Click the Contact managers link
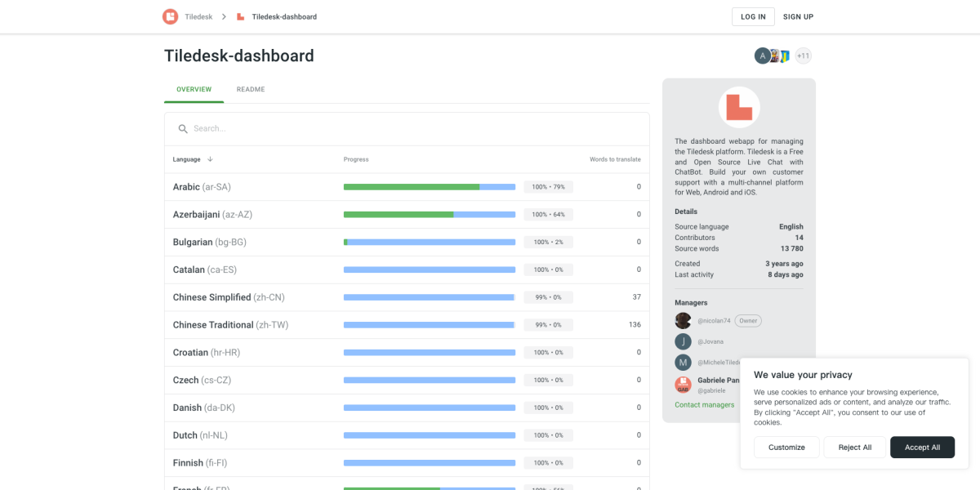 [704, 404]
